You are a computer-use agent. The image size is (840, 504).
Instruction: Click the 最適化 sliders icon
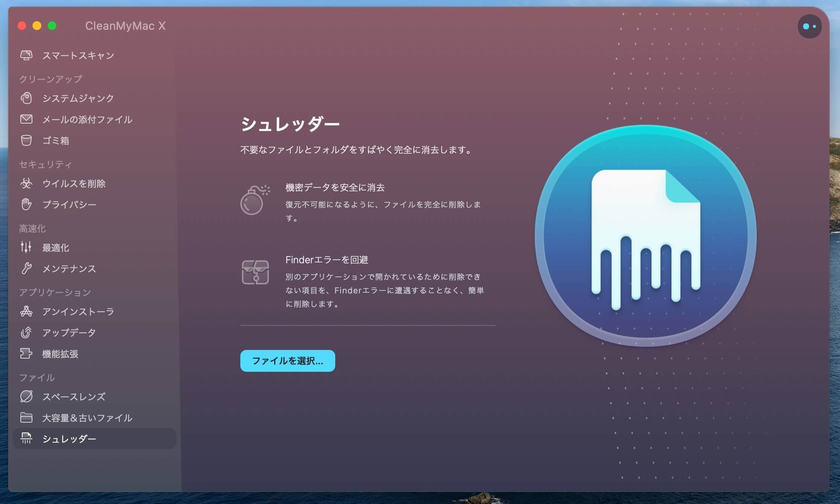click(x=26, y=247)
